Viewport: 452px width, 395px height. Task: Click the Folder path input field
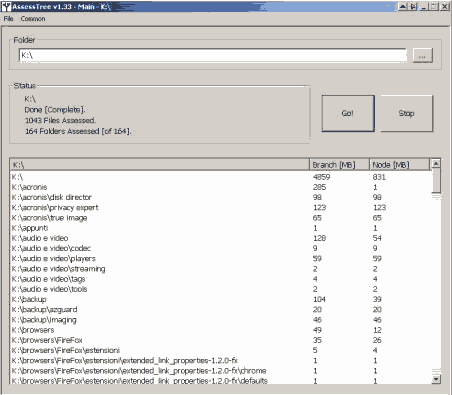pos(213,55)
